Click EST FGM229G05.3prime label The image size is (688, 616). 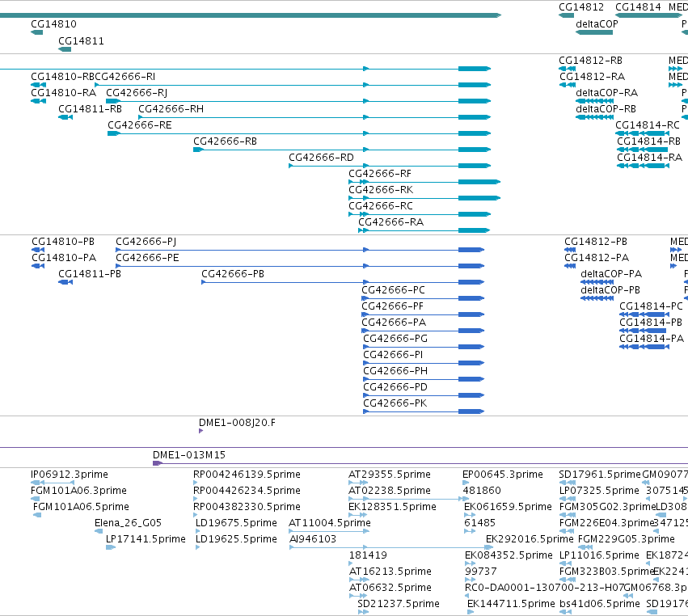point(627,540)
